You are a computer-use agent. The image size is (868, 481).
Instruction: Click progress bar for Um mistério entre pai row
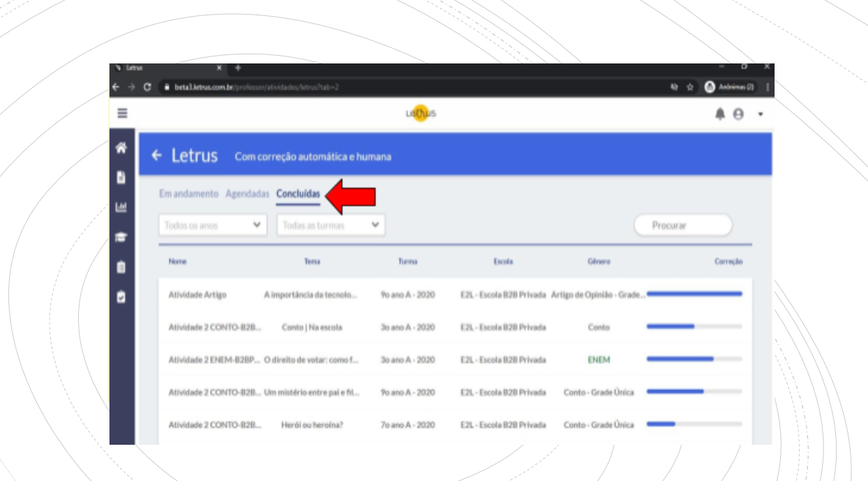[694, 391]
